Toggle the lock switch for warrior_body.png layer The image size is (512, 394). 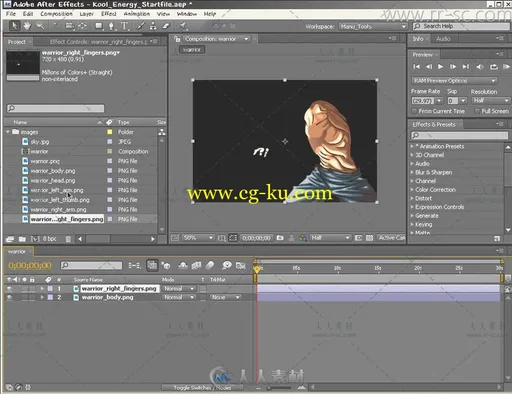pyautogui.click(x=32, y=297)
